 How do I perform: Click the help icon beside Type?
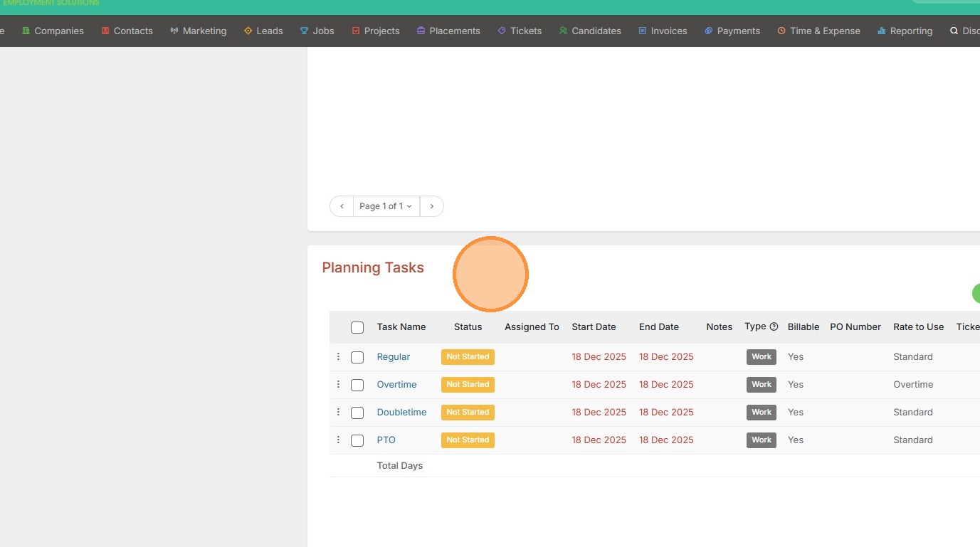click(774, 326)
